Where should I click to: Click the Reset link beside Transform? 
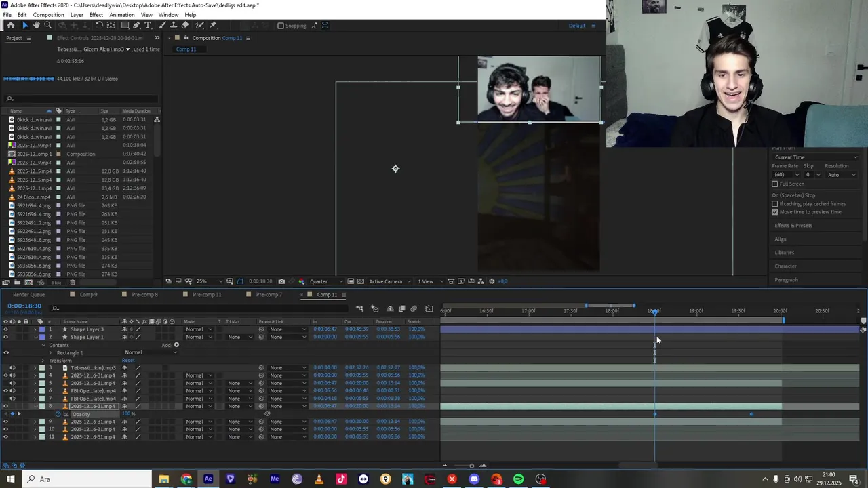pyautogui.click(x=128, y=361)
